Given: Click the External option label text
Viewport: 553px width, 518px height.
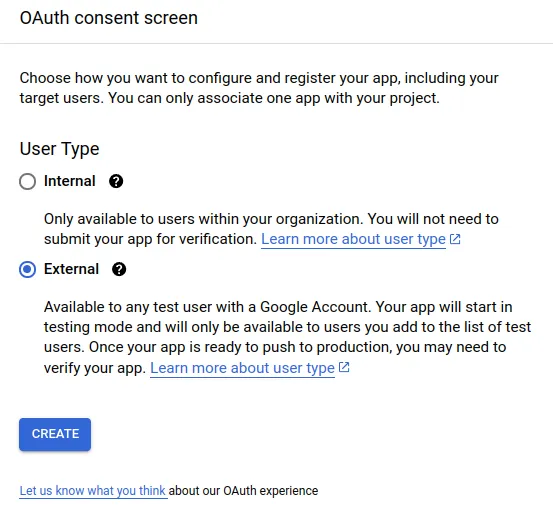Looking at the screenshot, I should [x=71, y=269].
